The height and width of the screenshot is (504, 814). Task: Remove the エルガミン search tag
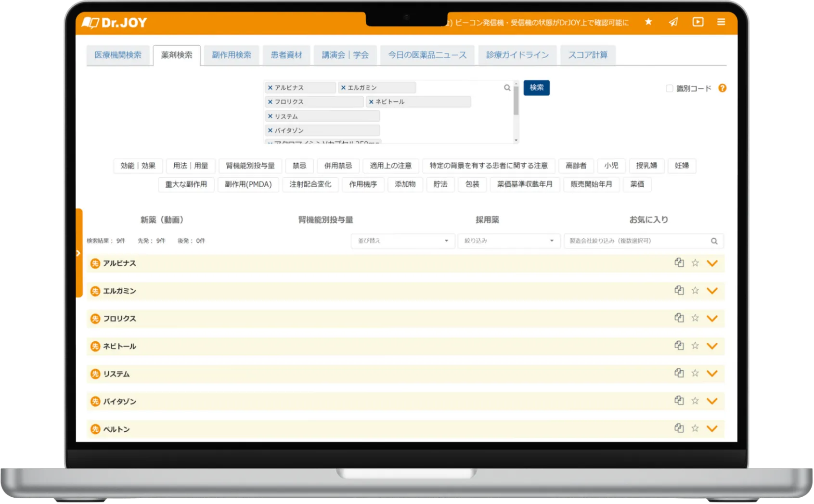[343, 88]
